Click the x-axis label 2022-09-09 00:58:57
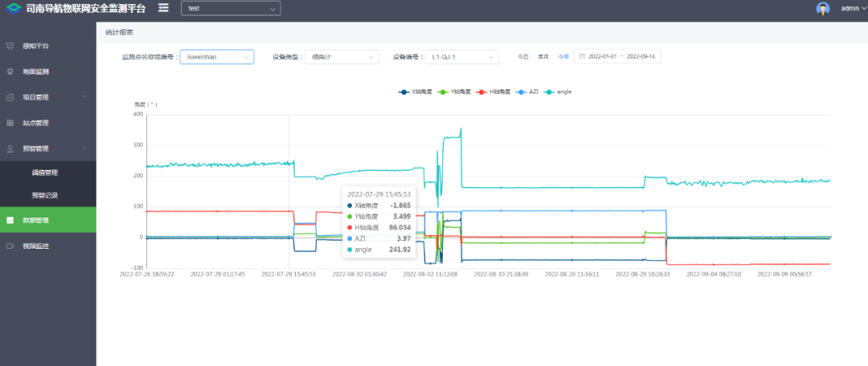The height and width of the screenshot is (366, 868). pos(785,274)
